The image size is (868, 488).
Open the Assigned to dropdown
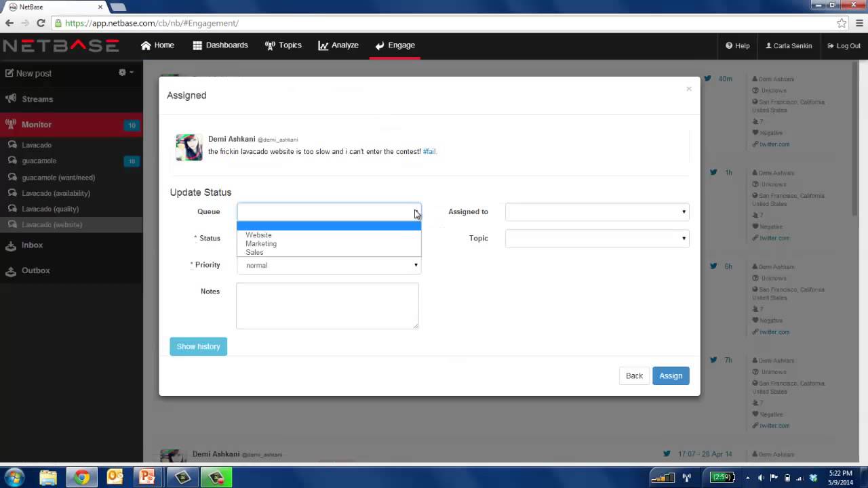597,211
